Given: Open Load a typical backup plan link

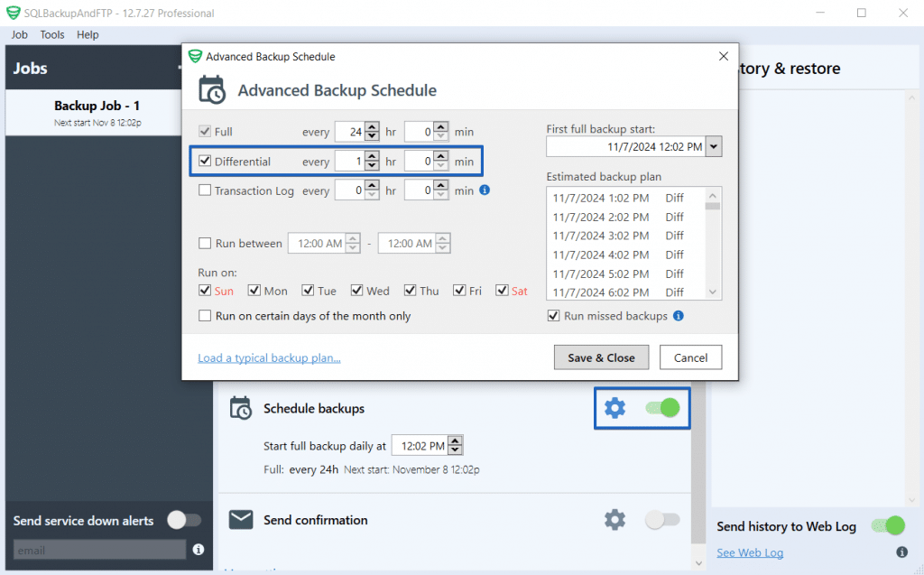Looking at the screenshot, I should point(269,357).
